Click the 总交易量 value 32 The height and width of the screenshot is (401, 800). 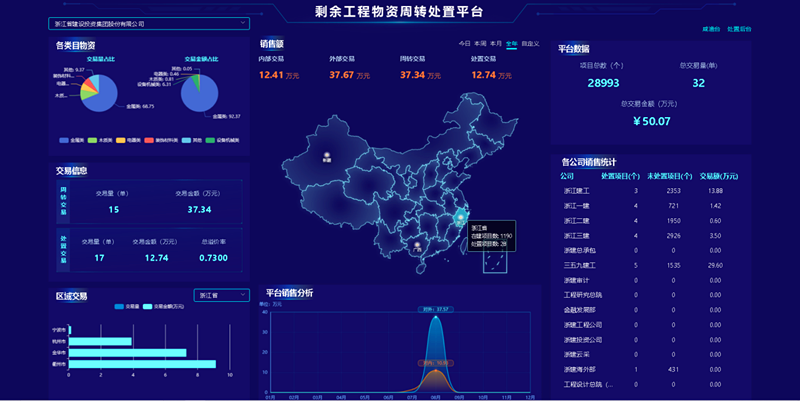click(x=698, y=83)
